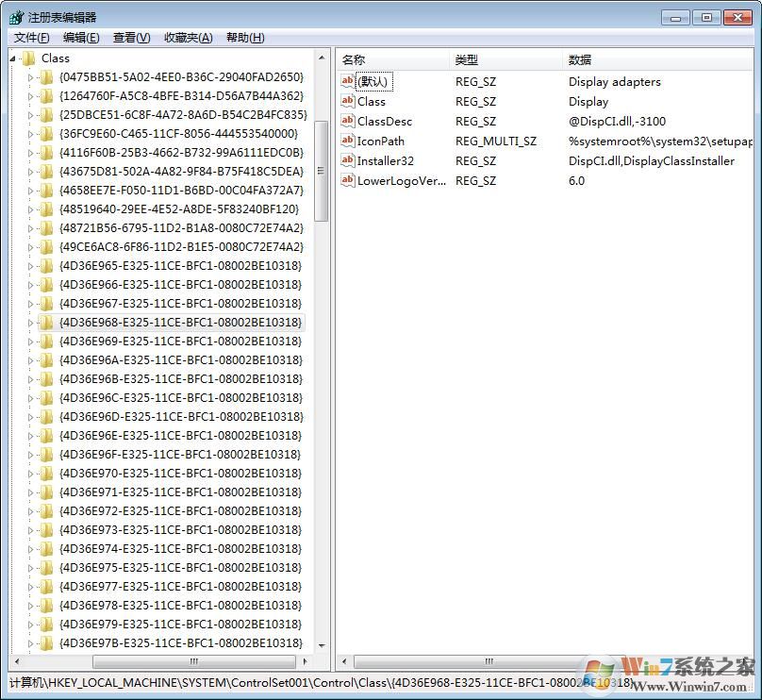Select the Class folder icon

28,58
